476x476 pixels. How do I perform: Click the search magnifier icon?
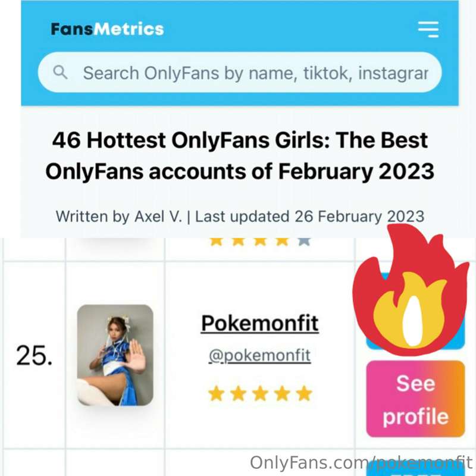(60, 73)
